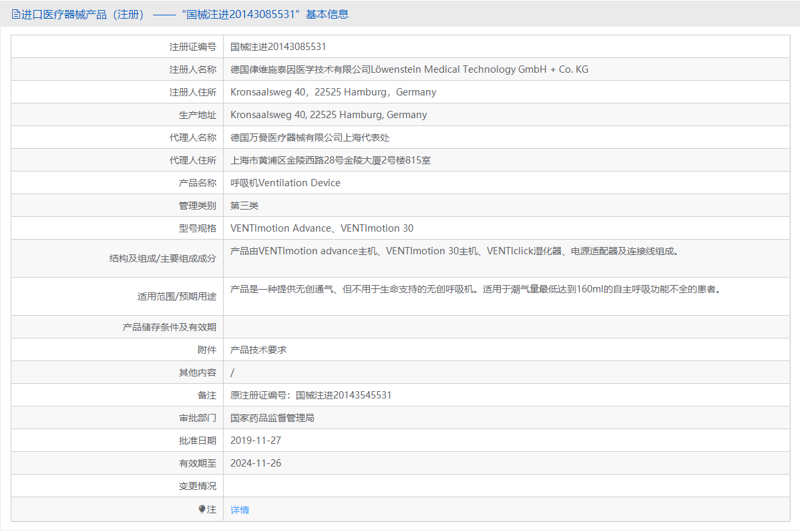Click the 变更情况 label
This screenshot has height=532, width=800.
[x=198, y=485]
